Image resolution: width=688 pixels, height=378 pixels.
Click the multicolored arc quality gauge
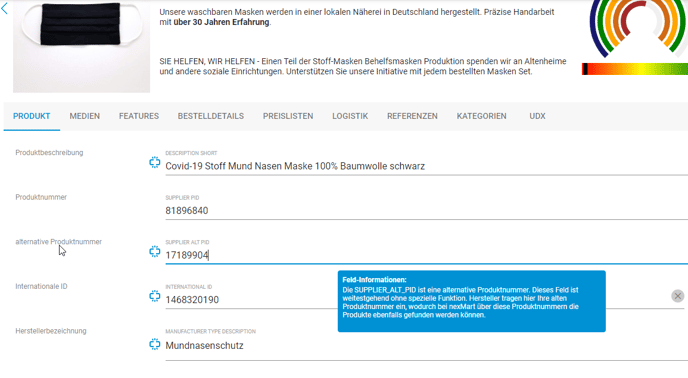coord(639,29)
